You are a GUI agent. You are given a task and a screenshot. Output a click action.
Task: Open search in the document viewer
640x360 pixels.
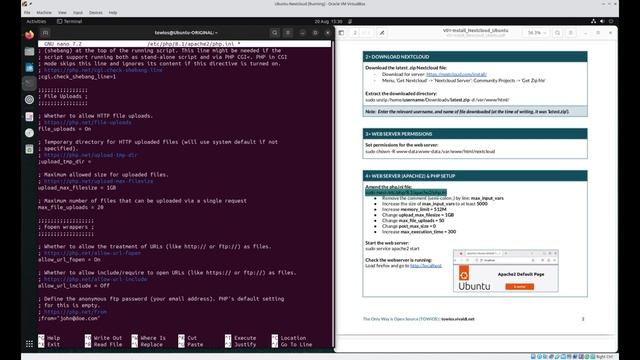558,33
